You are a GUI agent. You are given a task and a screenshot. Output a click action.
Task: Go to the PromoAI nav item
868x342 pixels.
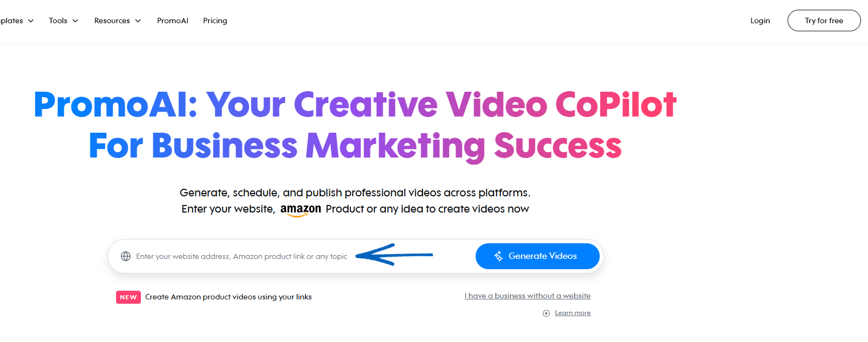(x=173, y=20)
